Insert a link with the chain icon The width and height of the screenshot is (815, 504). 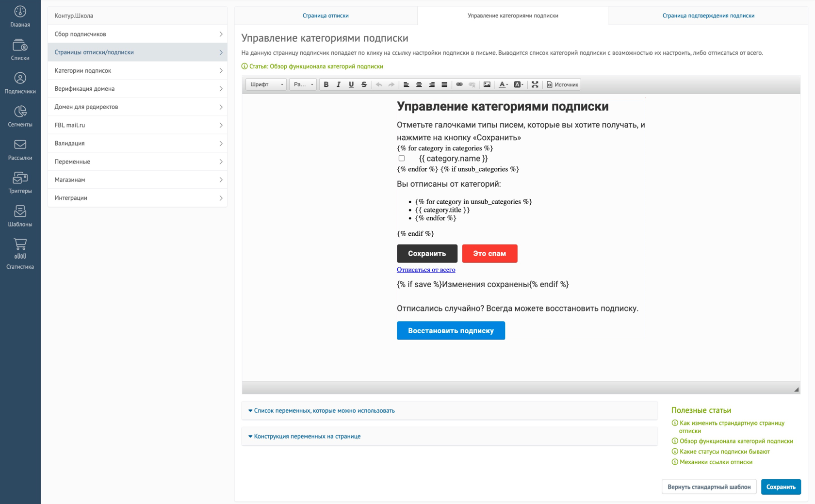click(x=459, y=84)
